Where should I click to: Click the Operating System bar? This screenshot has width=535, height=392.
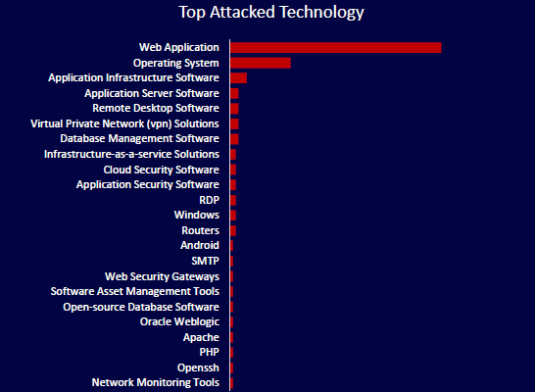pos(261,63)
